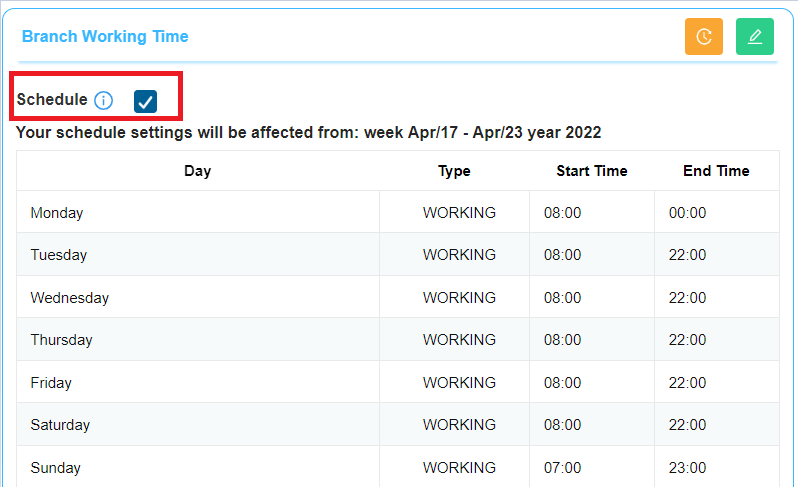
Task: Click the End Time column header
Action: (716, 171)
